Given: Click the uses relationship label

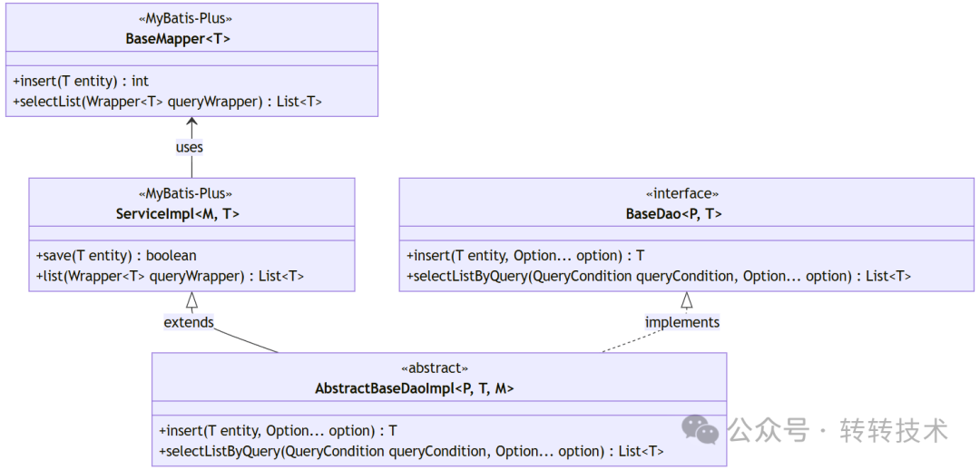Looking at the screenshot, I should [190, 148].
